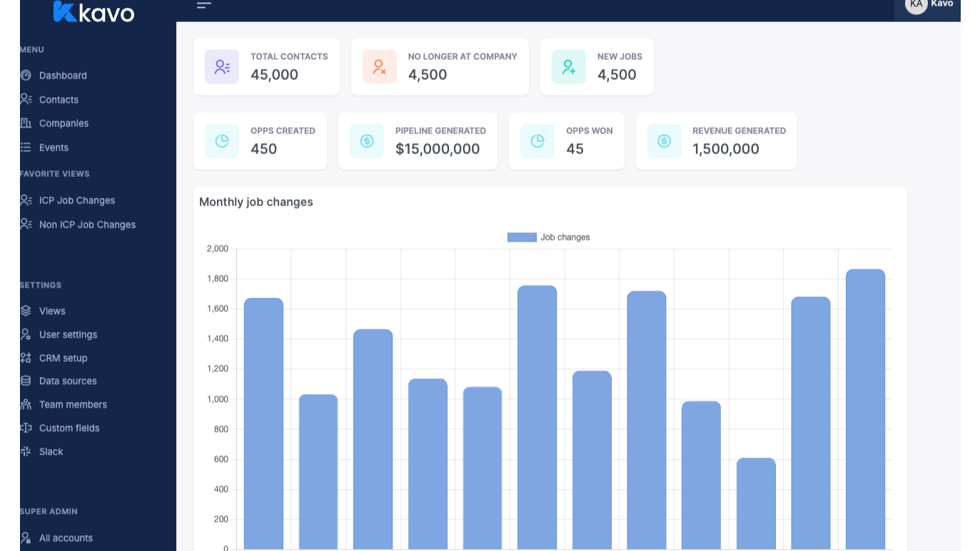980x551 pixels.
Task: Click the Companies building icon
Action: [26, 123]
